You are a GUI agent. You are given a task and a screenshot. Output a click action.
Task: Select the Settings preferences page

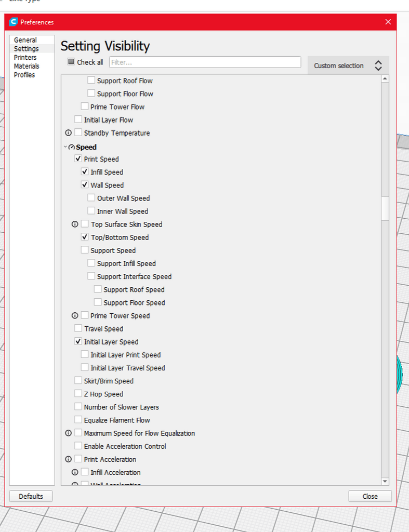click(x=32, y=48)
